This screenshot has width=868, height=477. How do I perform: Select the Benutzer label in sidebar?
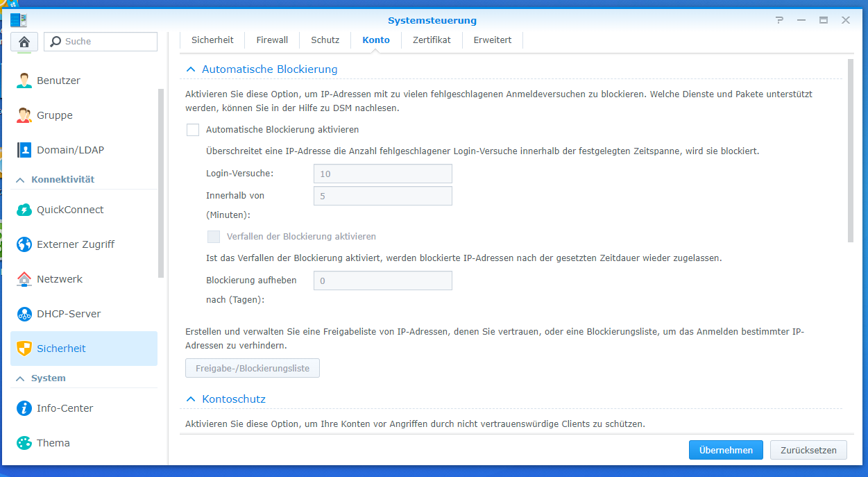click(x=58, y=81)
